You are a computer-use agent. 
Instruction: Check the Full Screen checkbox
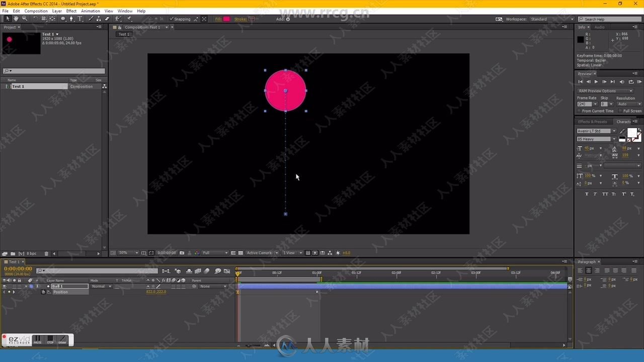(620, 111)
